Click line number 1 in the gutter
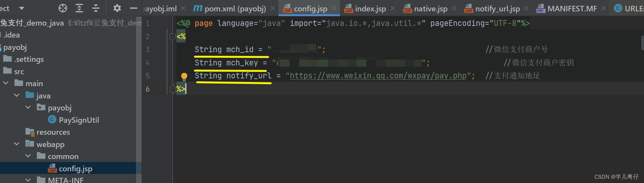 [148, 23]
